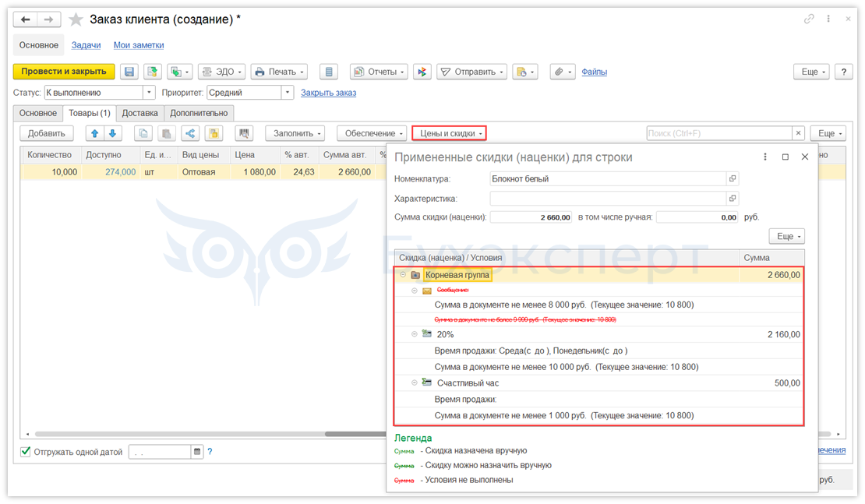This screenshot has width=865, height=504.
Task: Open the Еще menu in table toolbar
Action: pos(828,133)
